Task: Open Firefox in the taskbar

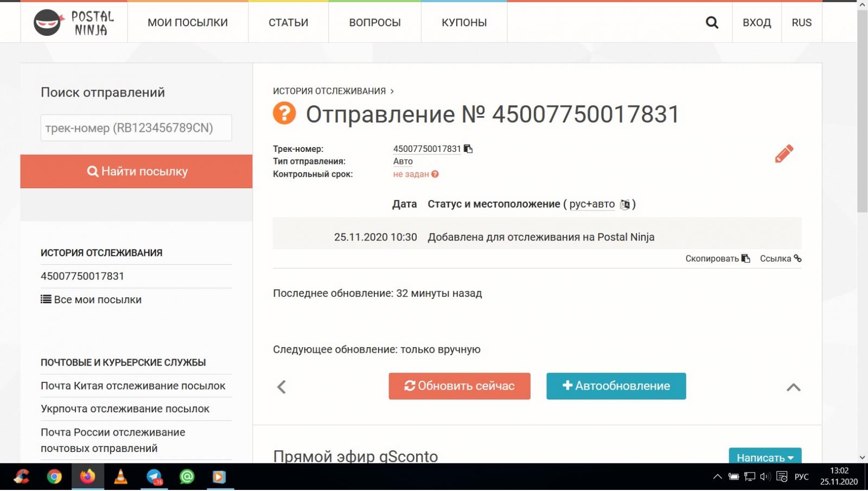Action: pyautogui.click(x=87, y=477)
